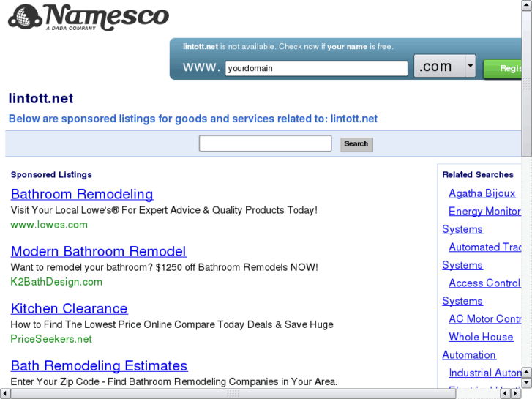The width and height of the screenshot is (532, 399).
Task: Visit the K2BathDesign.com link
Action: [x=56, y=282]
